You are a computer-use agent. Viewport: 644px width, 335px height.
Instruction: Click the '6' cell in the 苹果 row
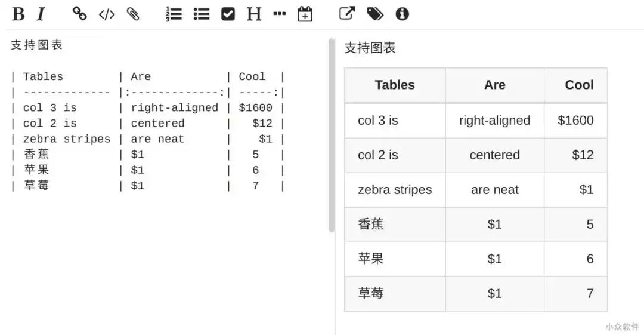point(575,259)
